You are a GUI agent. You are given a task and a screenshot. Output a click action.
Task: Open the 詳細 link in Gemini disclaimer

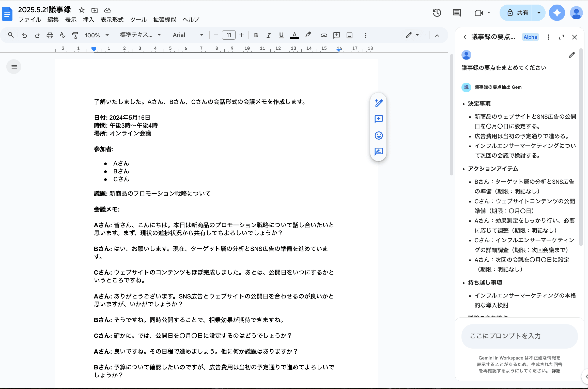click(x=556, y=371)
